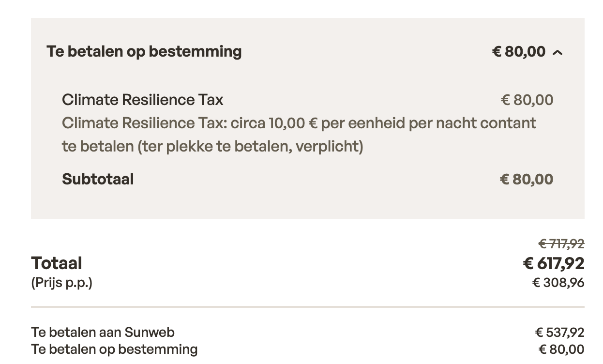The height and width of the screenshot is (364, 603).
Task: Click the horizontal divider below the total
Action: [307, 307]
